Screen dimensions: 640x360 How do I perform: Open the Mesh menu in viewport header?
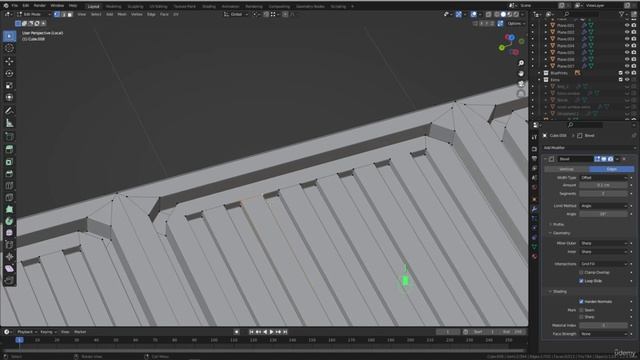[122, 14]
